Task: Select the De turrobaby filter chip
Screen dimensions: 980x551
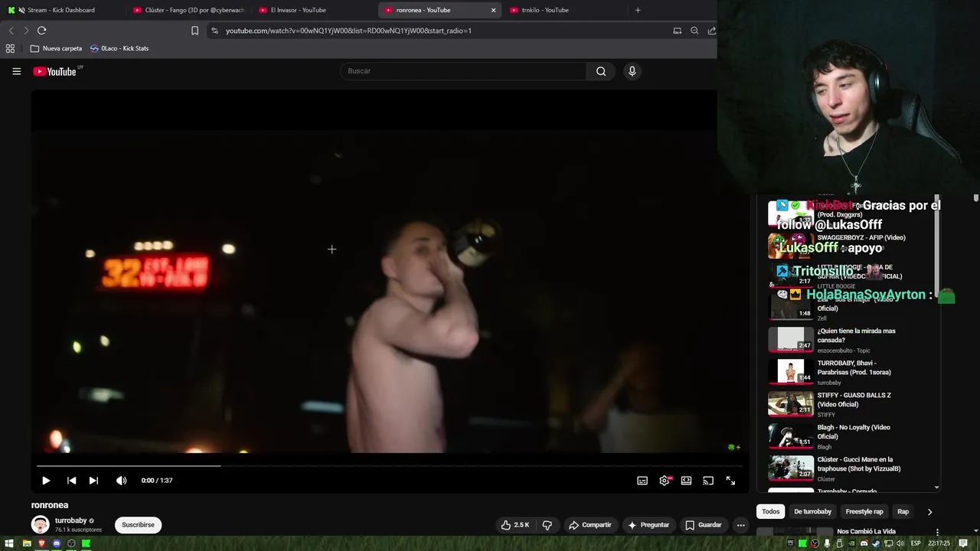Action: [x=812, y=511]
